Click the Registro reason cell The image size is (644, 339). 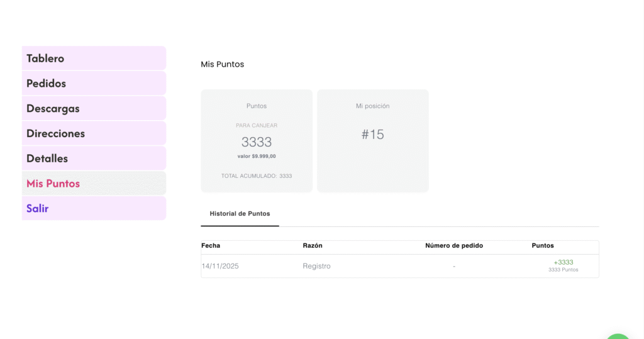[316, 266]
